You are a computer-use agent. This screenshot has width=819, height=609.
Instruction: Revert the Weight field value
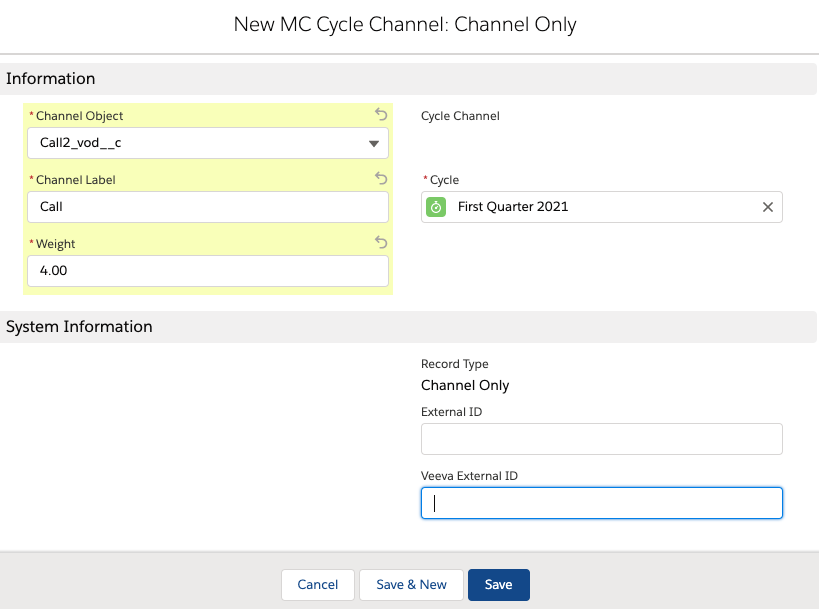pyautogui.click(x=381, y=242)
